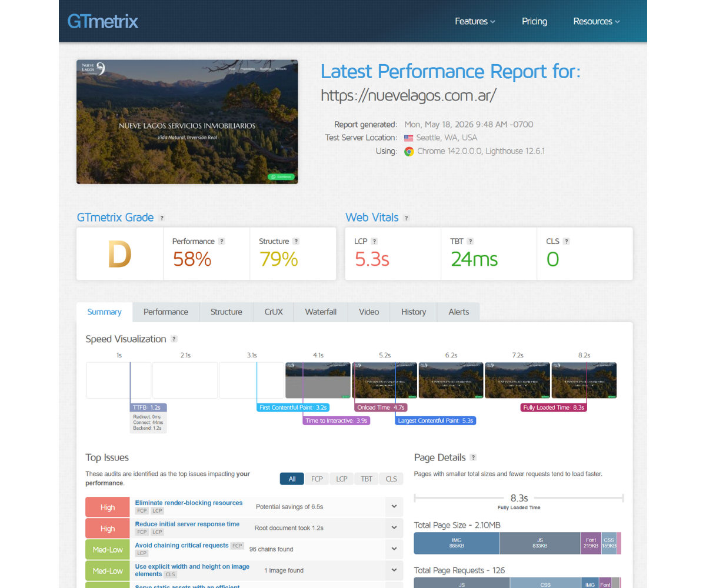Open the Pricing page
The width and height of the screenshot is (706, 588).
pos(534,21)
